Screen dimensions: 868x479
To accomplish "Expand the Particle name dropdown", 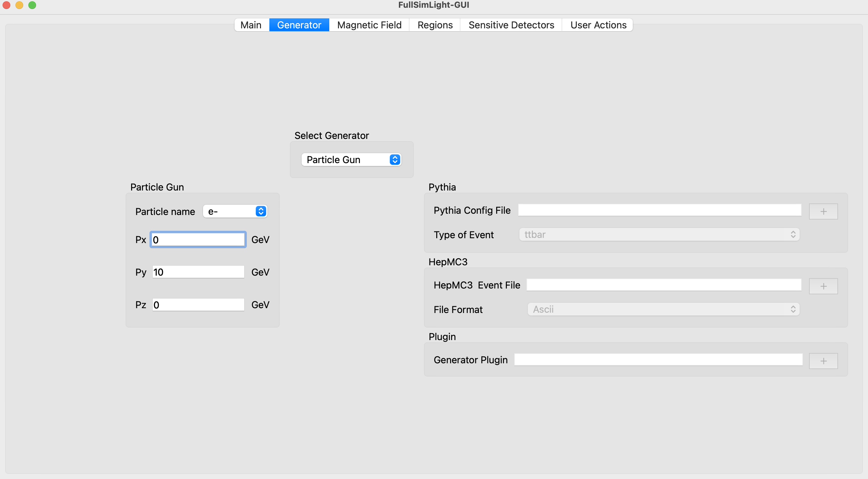I will click(235, 211).
